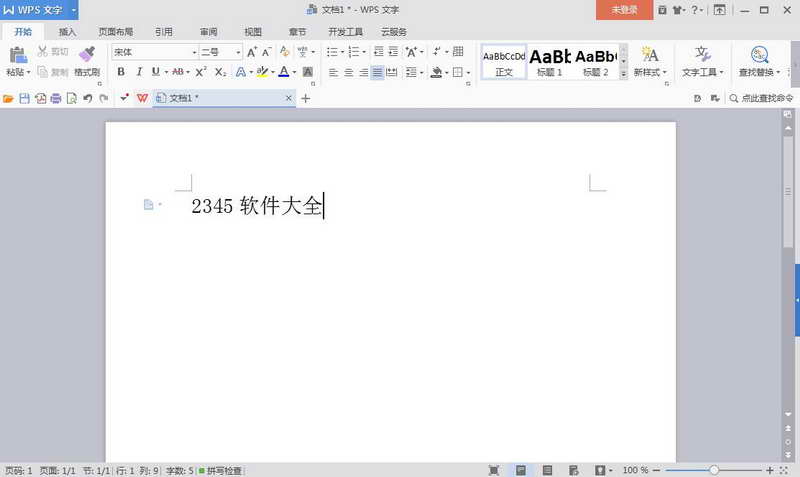Click the Print Preview icon

[x=71, y=98]
